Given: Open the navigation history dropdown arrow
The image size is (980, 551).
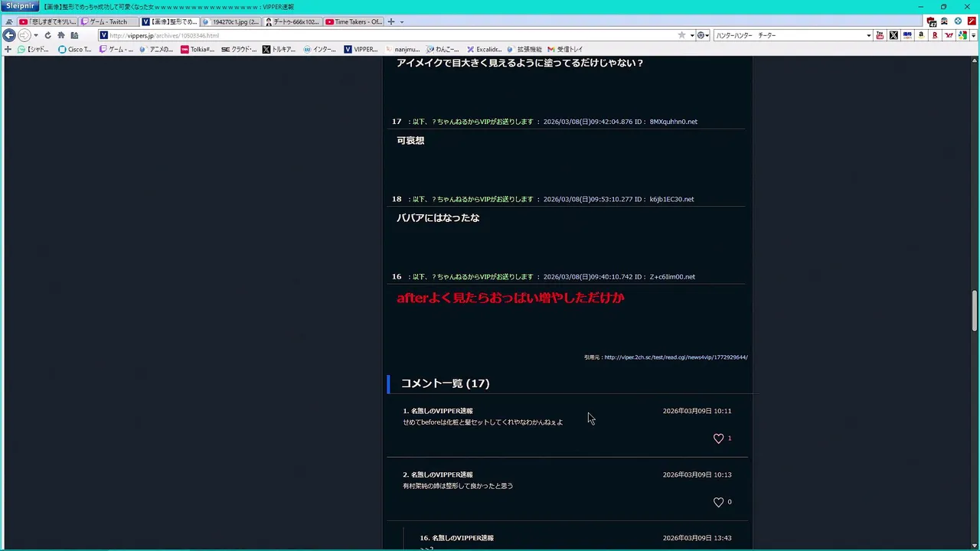Looking at the screenshot, I should [x=36, y=35].
